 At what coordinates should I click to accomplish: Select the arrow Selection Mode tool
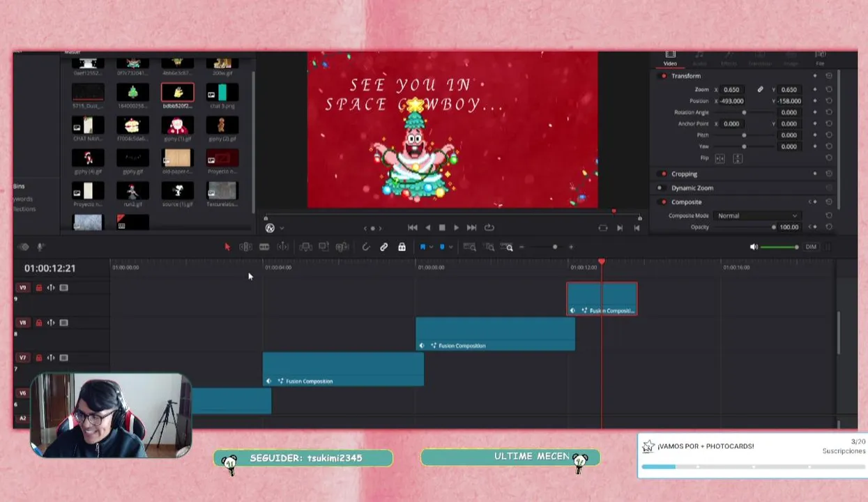[227, 247]
